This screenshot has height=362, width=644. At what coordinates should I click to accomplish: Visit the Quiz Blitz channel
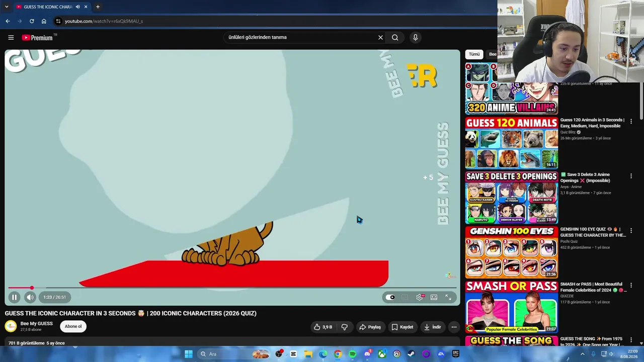[x=568, y=132]
